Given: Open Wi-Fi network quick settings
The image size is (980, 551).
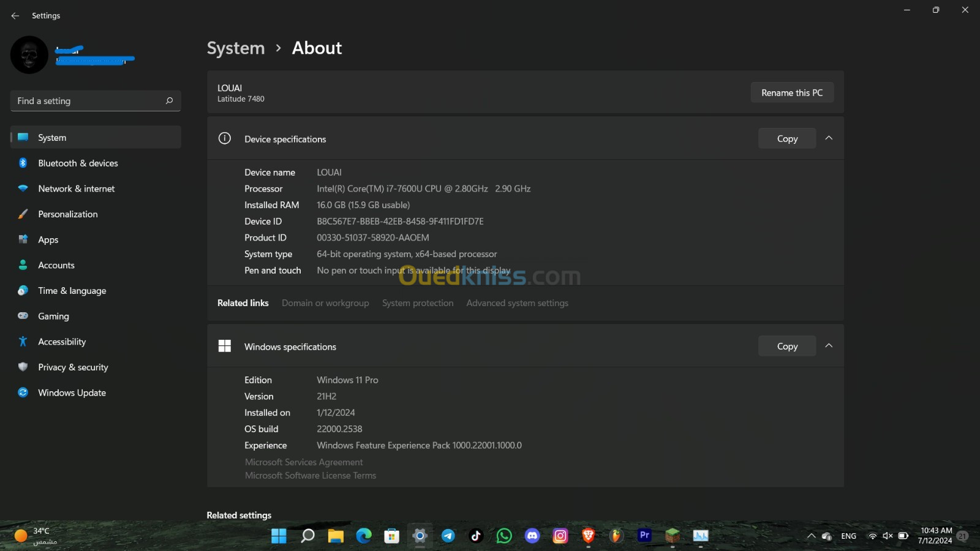Looking at the screenshot, I should (872, 536).
